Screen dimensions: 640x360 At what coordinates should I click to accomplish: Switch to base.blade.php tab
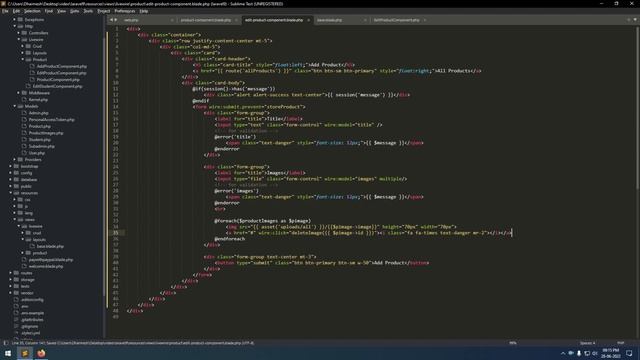click(329, 20)
